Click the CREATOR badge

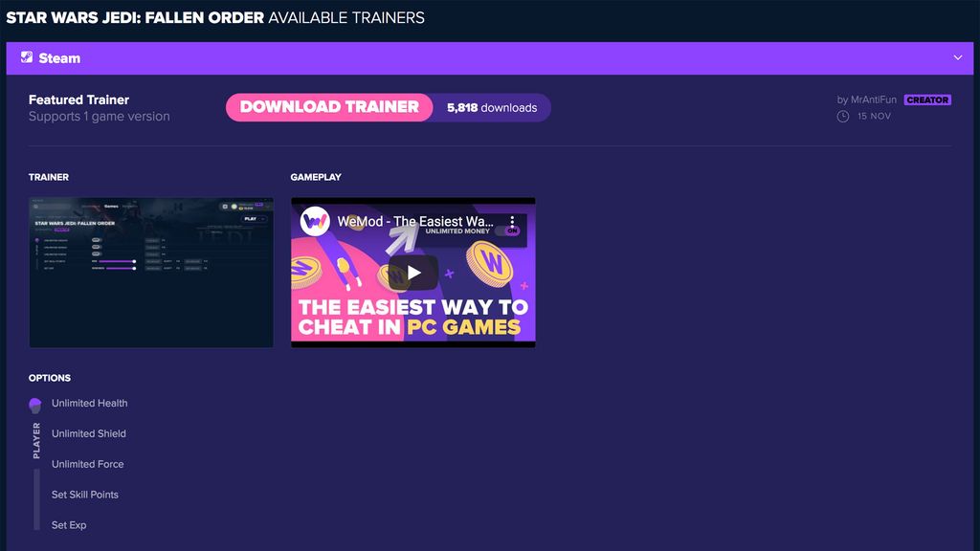click(926, 99)
